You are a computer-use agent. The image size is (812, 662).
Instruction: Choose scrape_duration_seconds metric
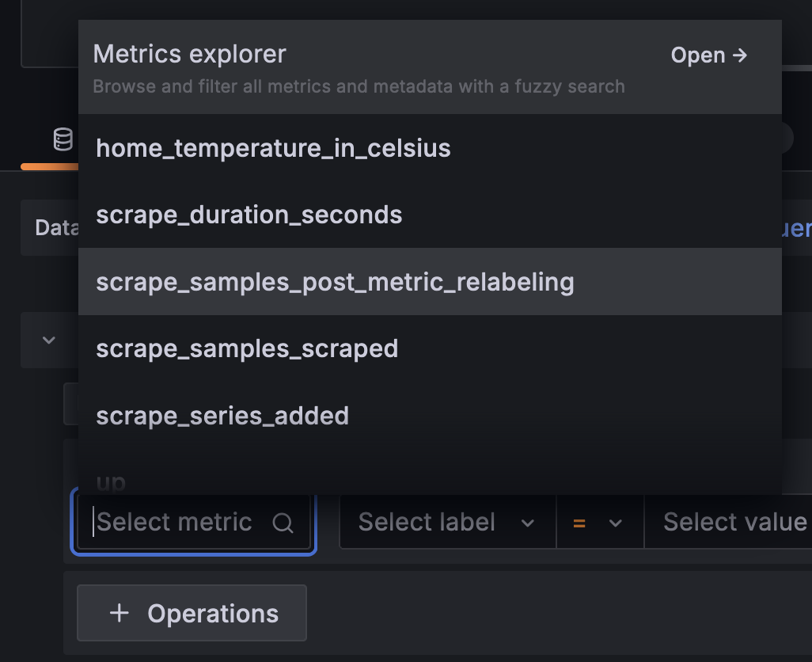[x=430, y=215]
